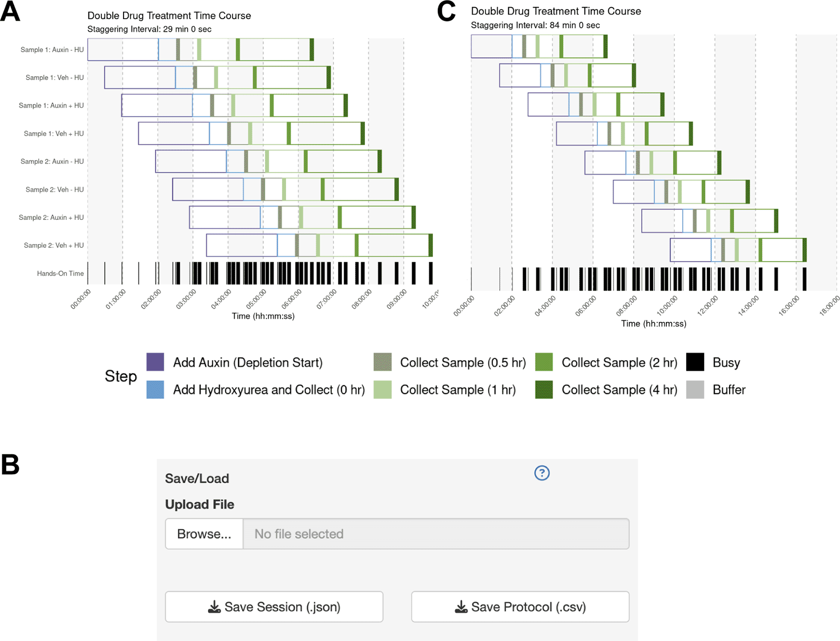The height and width of the screenshot is (641, 840).
Task: Click the blue help question mark icon
Action: point(542,473)
